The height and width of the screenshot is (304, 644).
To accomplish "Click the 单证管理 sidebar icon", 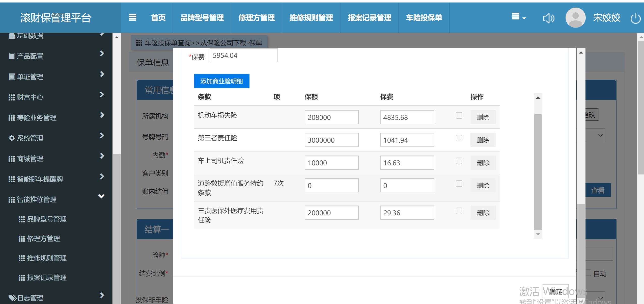I will pyautogui.click(x=12, y=77).
